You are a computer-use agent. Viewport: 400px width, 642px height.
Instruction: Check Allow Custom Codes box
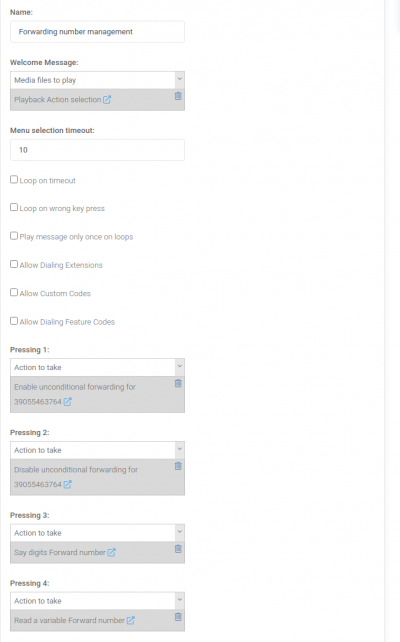pos(14,292)
